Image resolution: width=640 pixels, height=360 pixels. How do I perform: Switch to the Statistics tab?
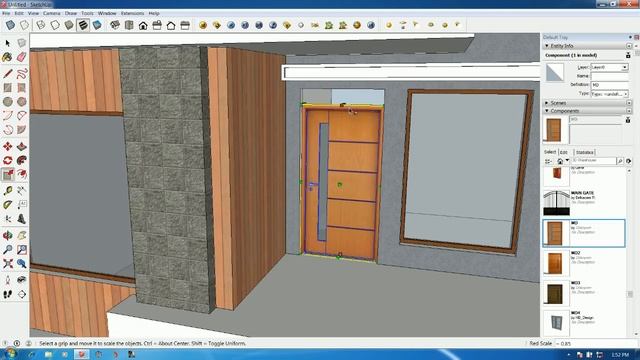[584, 152]
